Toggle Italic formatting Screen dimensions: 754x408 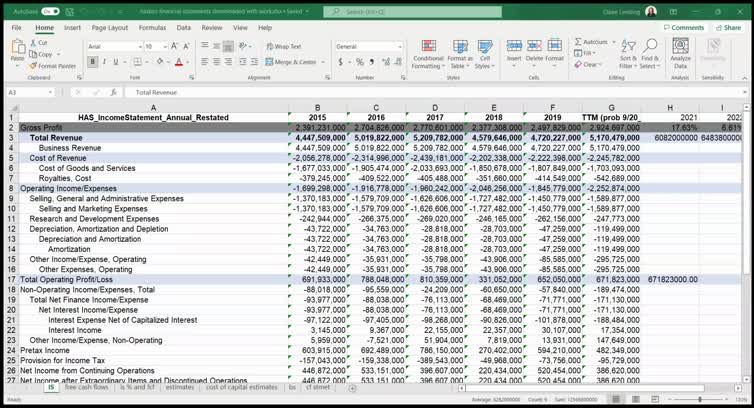(104, 62)
